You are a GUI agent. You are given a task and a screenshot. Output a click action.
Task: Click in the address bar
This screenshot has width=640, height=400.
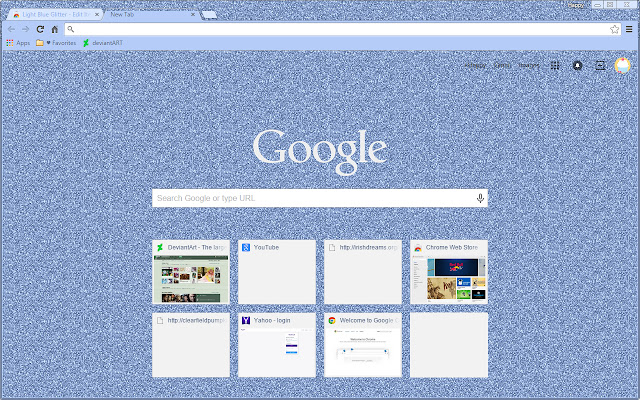[x=342, y=29]
